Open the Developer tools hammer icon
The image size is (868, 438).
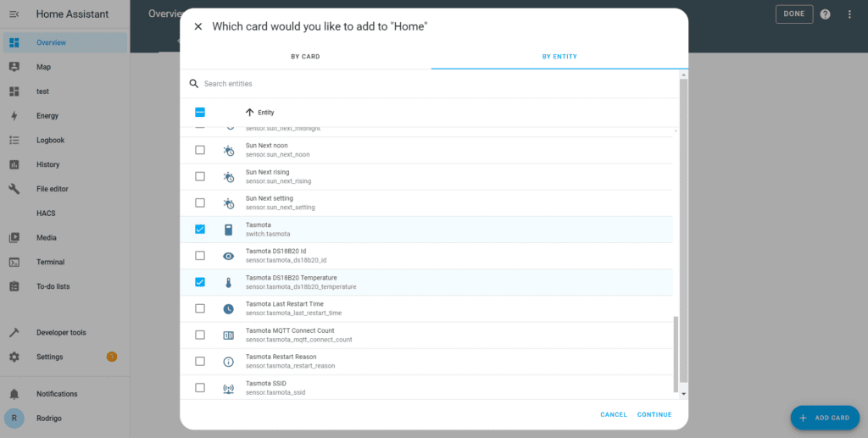[x=14, y=332]
